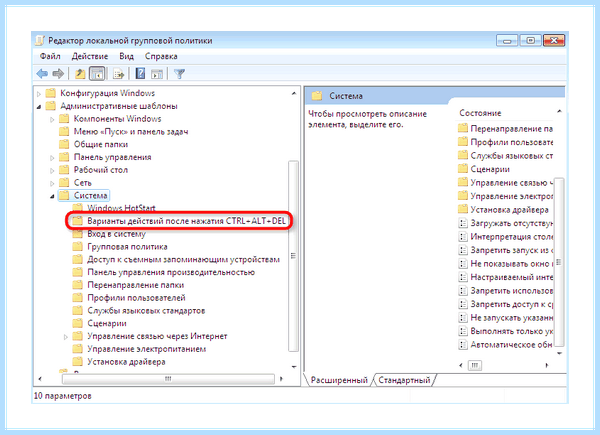Screen dimensions: 600x435
Task: Expand Компоненты Windows tree node
Action: point(52,119)
